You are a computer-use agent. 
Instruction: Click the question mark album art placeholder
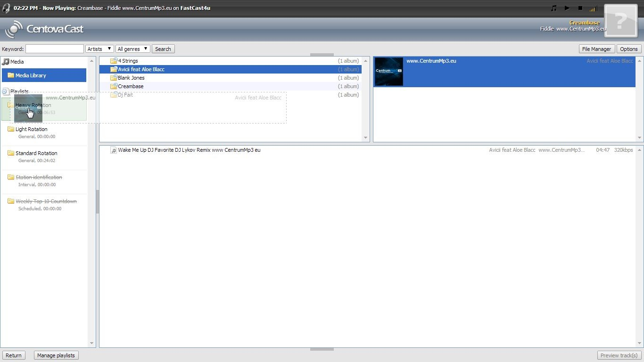620,21
